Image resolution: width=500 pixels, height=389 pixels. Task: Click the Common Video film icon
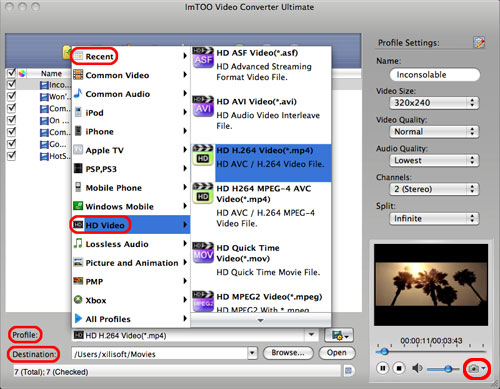click(x=78, y=75)
